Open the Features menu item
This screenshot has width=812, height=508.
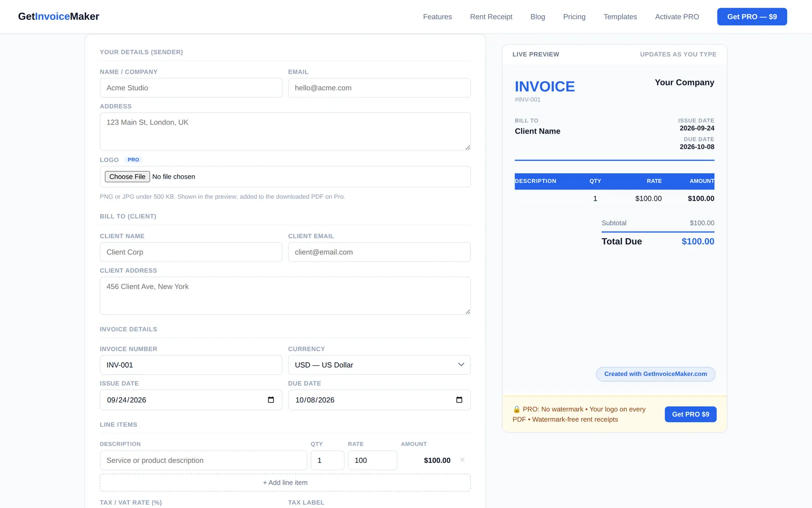[437, 17]
